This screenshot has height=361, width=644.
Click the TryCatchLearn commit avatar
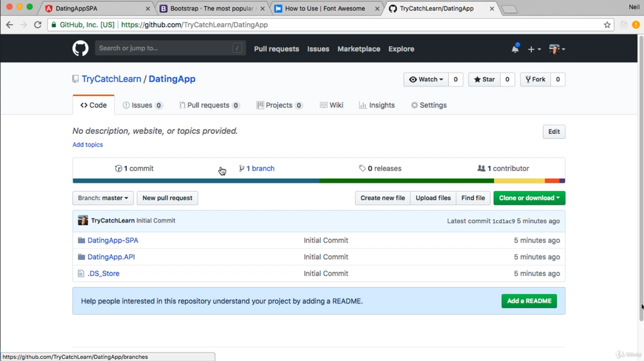point(83,220)
